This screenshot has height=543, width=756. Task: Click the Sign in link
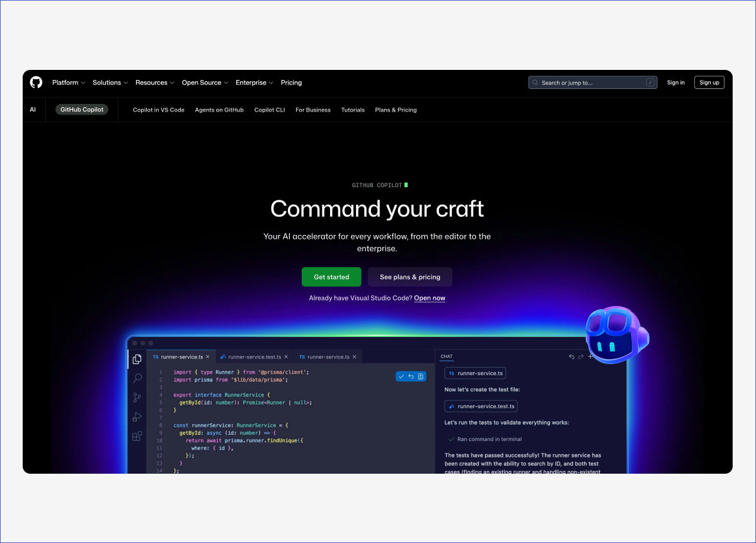point(676,83)
